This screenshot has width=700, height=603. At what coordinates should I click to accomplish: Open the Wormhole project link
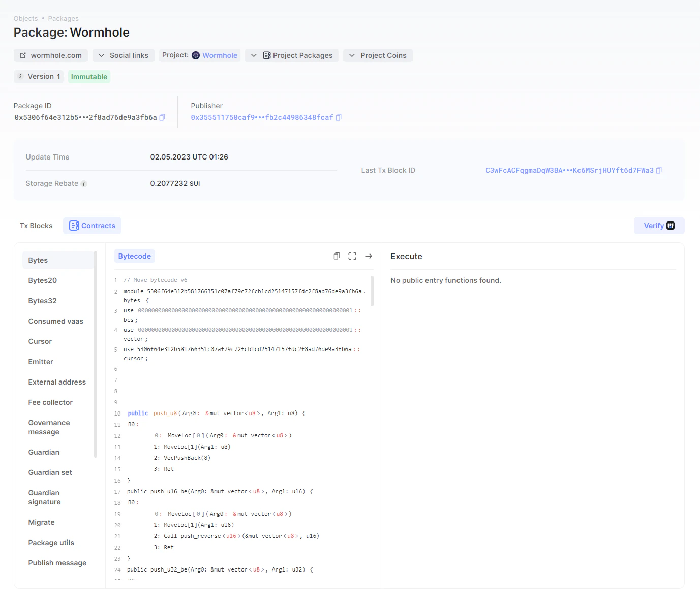pyautogui.click(x=220, y=55)
